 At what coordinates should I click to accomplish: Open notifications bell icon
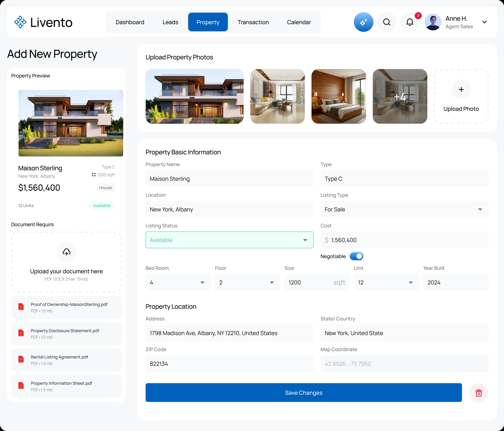click(410, 22)
